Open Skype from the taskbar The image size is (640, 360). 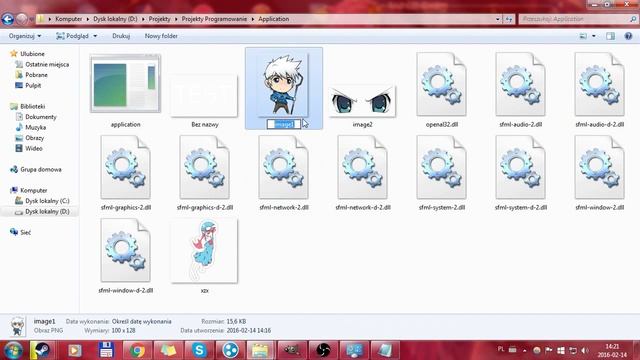click(199, 351)
